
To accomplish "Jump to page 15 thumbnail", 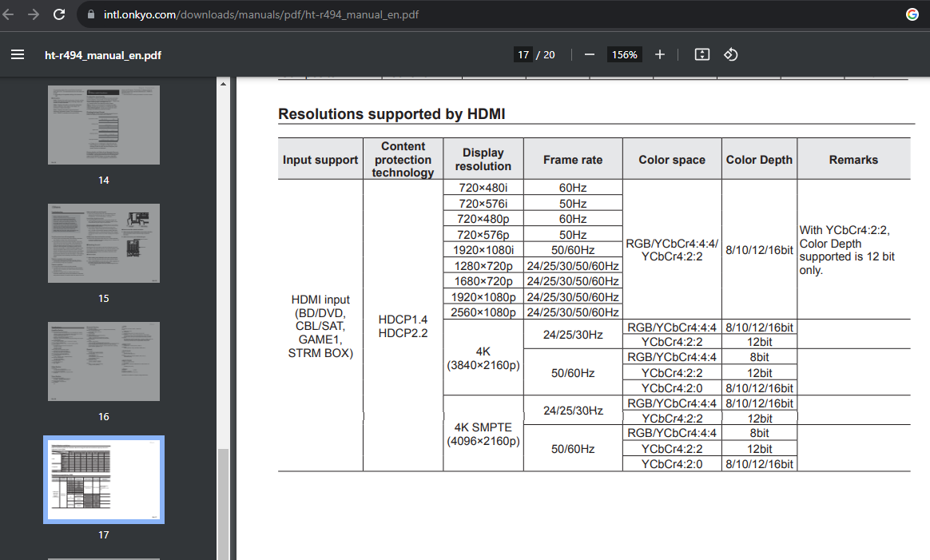I will click(104, 243).
